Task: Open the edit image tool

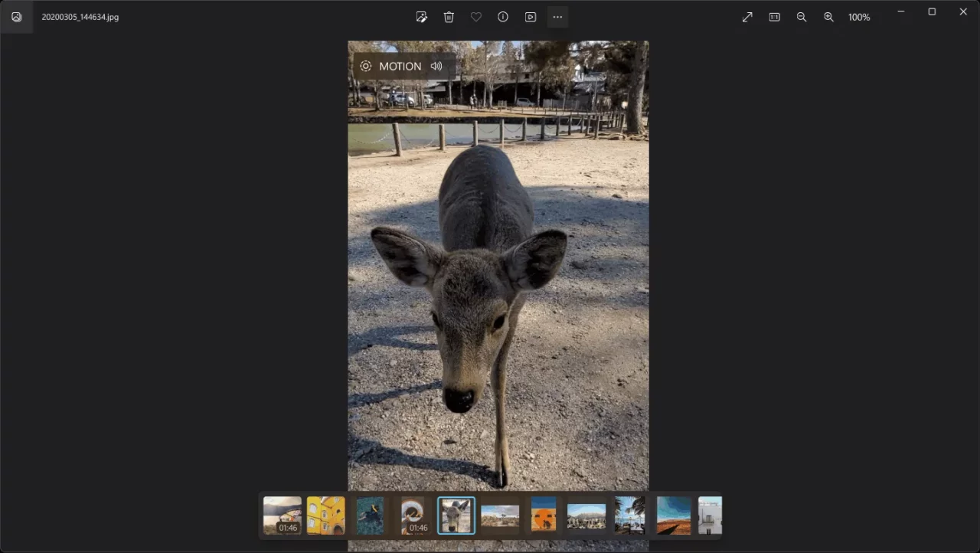Action: pyautogui.click(x=421, y=17)
